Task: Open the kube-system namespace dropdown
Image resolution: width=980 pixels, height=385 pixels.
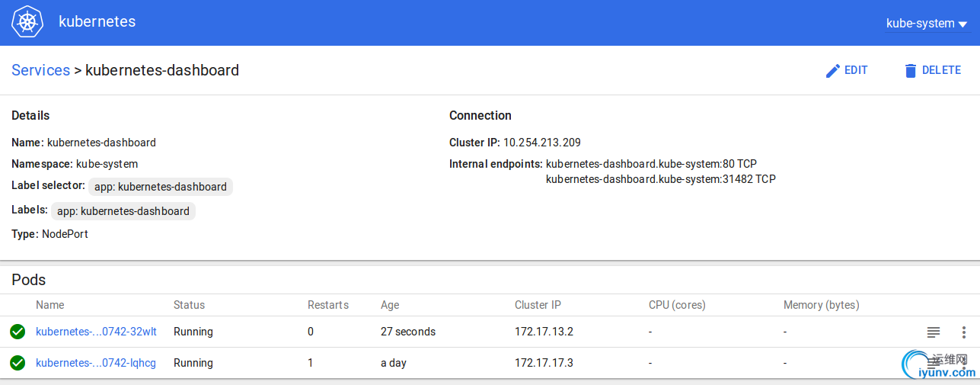Action: pos(926,24)
